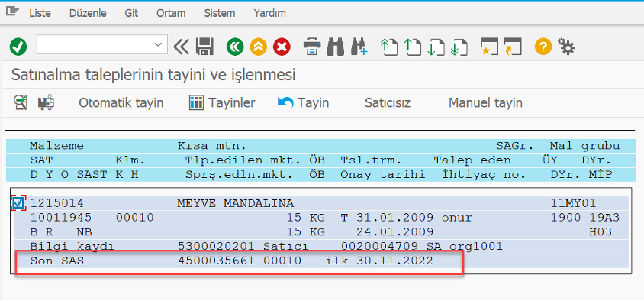This screenshot has height=301, width=644.
Task: Open Find with the binoculars icon
Action: coord(336,47)
